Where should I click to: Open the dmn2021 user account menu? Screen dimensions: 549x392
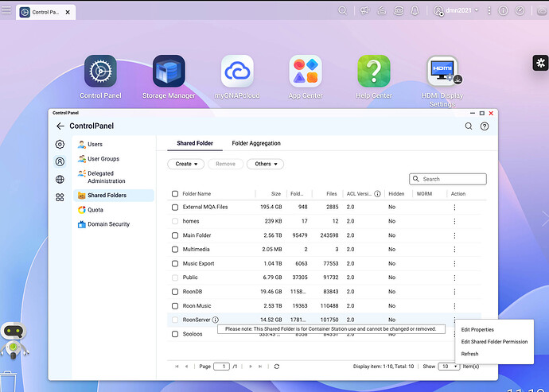(x=456, y=10)
